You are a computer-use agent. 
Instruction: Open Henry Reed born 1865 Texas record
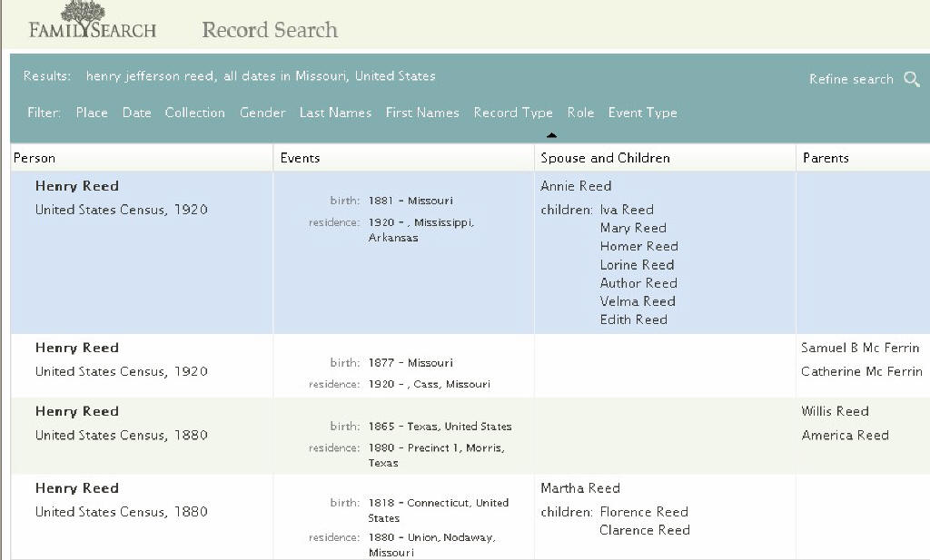(77, 411)
